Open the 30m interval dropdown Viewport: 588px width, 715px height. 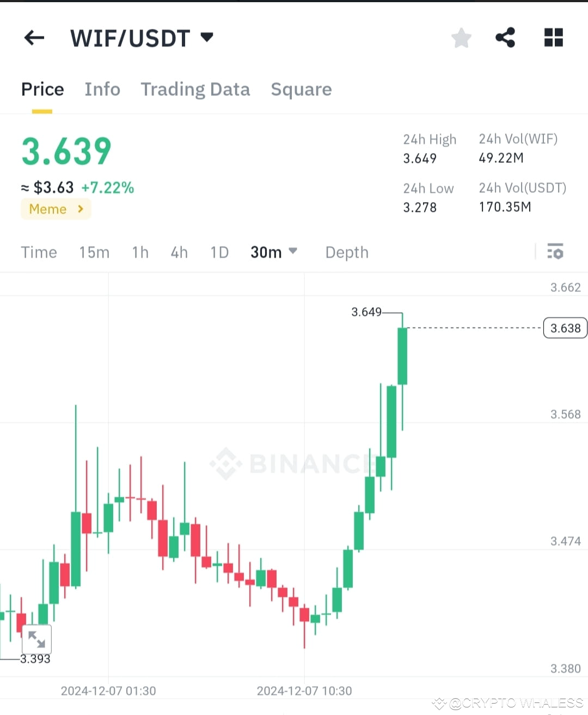pyautogui.click(x=274, y=252)
